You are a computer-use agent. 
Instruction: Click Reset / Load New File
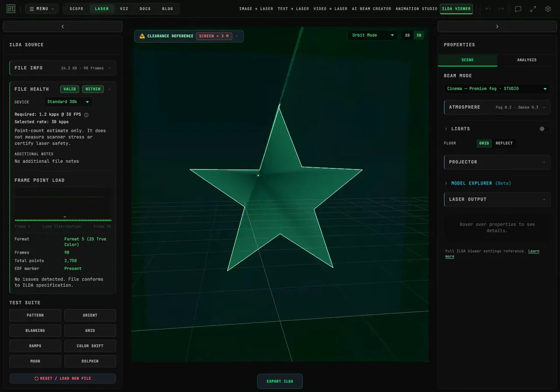(x=63, y=378)
